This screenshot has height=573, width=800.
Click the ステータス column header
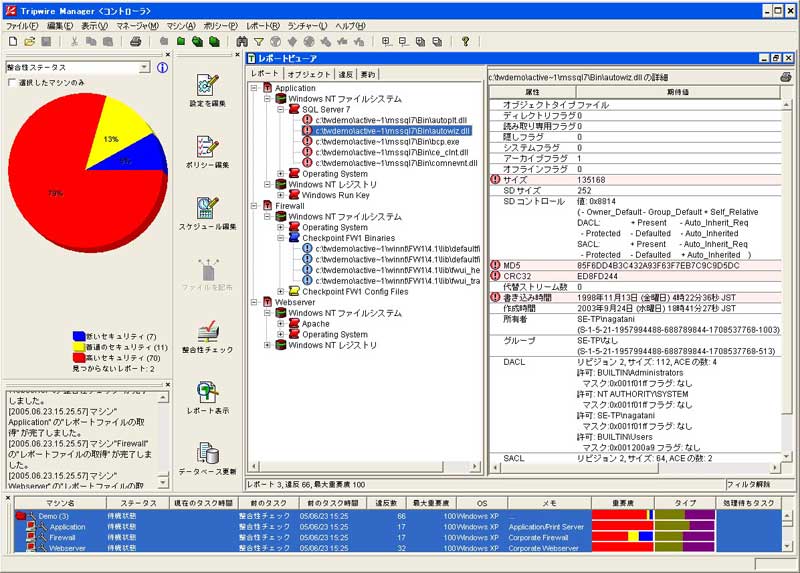click(x=138, y=503)
